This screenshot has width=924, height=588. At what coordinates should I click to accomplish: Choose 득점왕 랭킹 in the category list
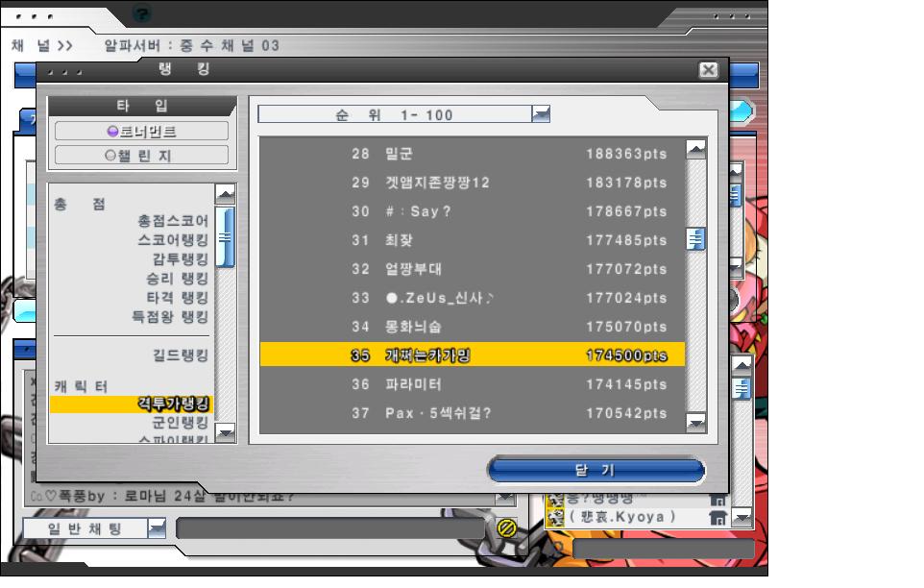[170, 317]
